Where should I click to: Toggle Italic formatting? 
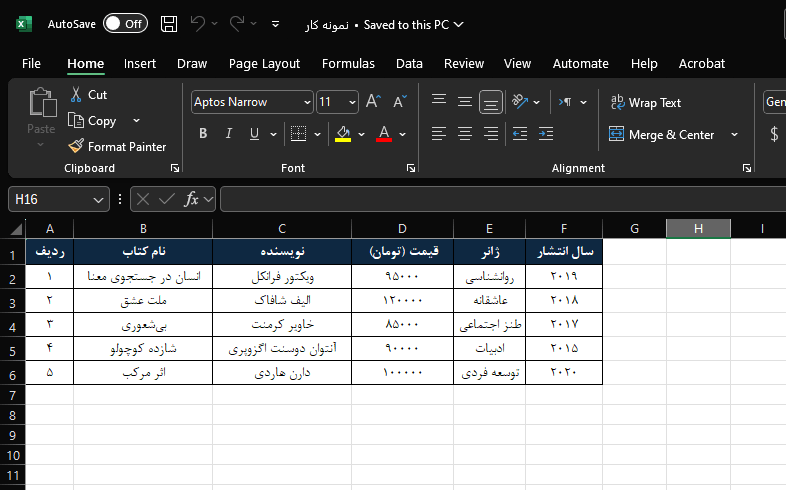[229, 134]
